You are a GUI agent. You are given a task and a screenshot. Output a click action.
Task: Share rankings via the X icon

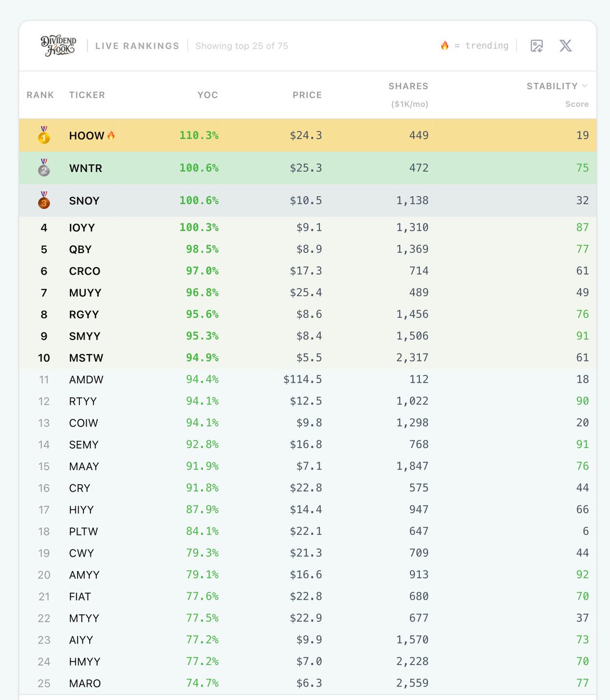[x=566, y=46]
